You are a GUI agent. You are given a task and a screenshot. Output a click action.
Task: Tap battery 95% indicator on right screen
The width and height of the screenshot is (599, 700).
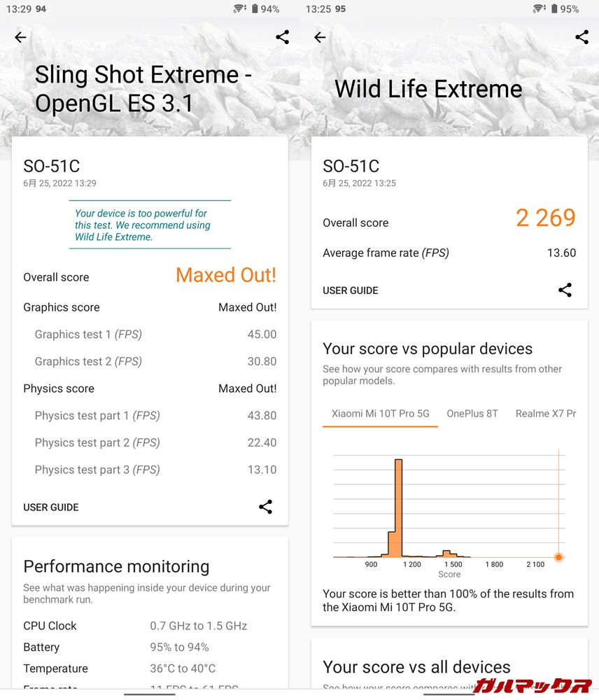(x=565, y=9)
